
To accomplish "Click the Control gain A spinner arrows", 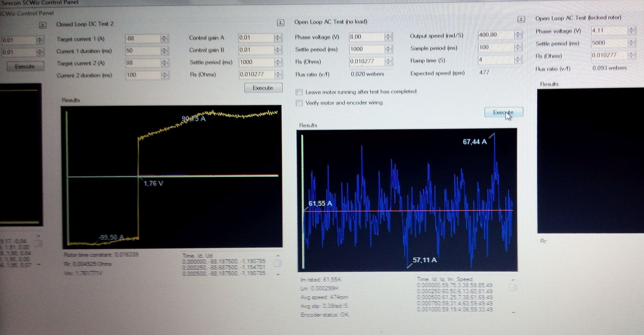I will tap(277, 38).
